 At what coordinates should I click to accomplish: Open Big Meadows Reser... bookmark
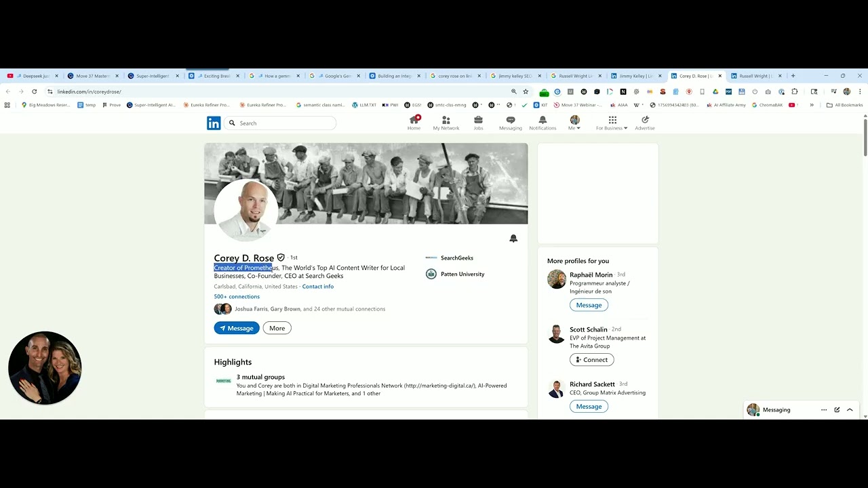click(45, 105)
